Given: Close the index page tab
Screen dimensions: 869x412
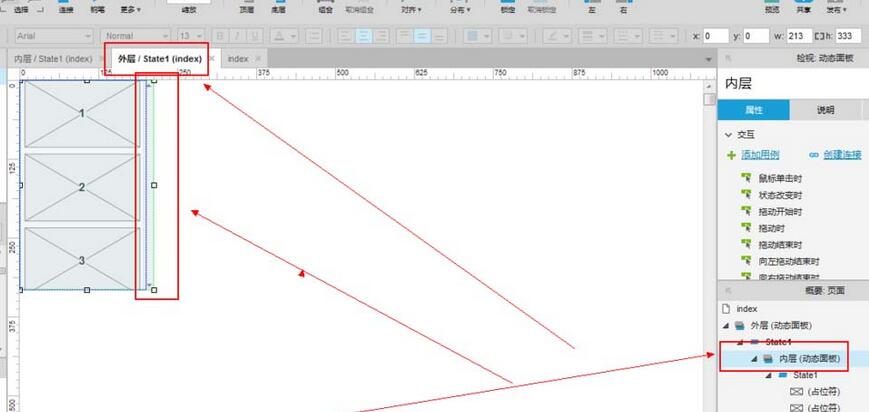Looking at the screenshot, I should 258,59.
